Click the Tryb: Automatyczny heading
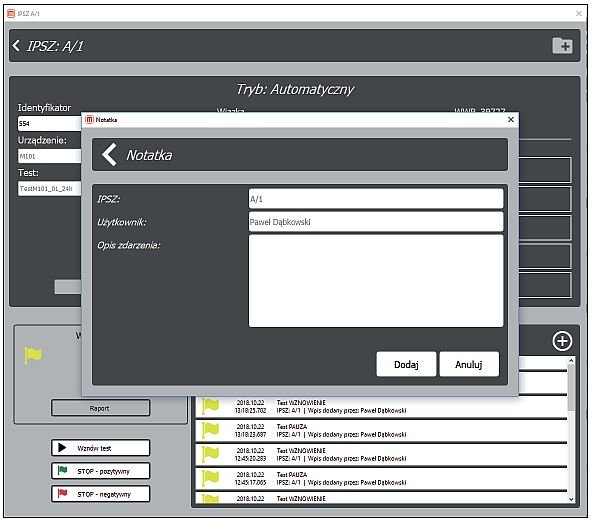 pos(295,89)
